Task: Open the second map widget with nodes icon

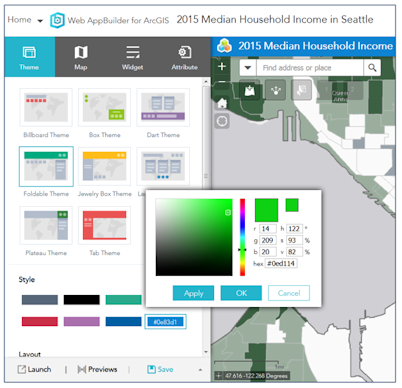Action: coord(275,90)
